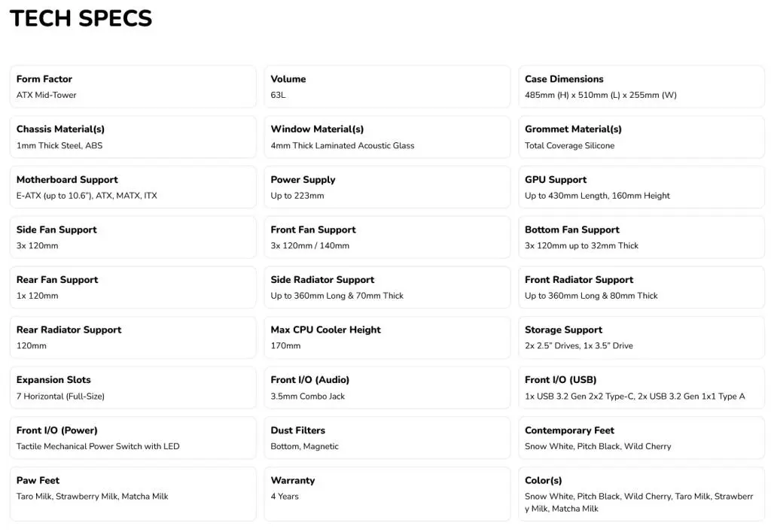Viewport: 771px width, 532px height.
Task: Click the Front I/O (USB) card
Action: pos(641,388)
